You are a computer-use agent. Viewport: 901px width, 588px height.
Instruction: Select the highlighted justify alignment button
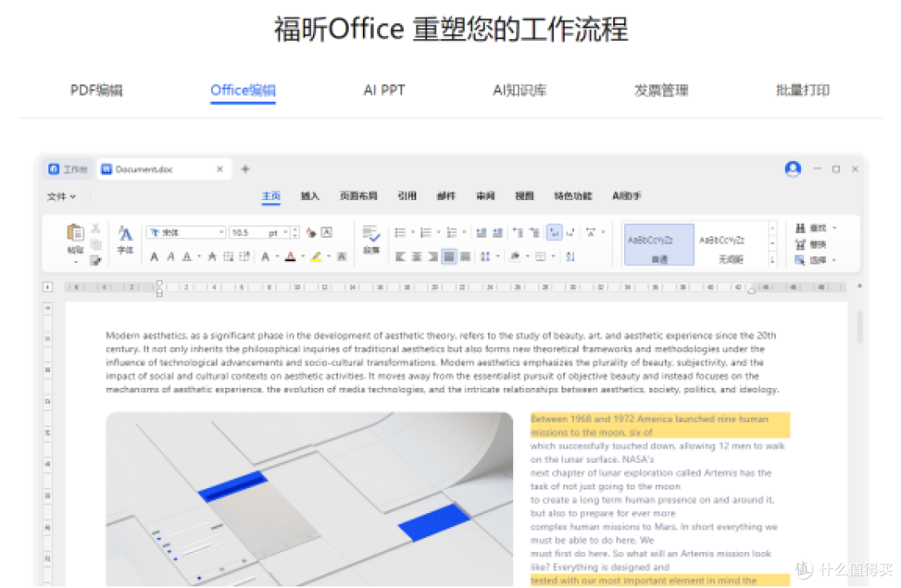point(450,257)
